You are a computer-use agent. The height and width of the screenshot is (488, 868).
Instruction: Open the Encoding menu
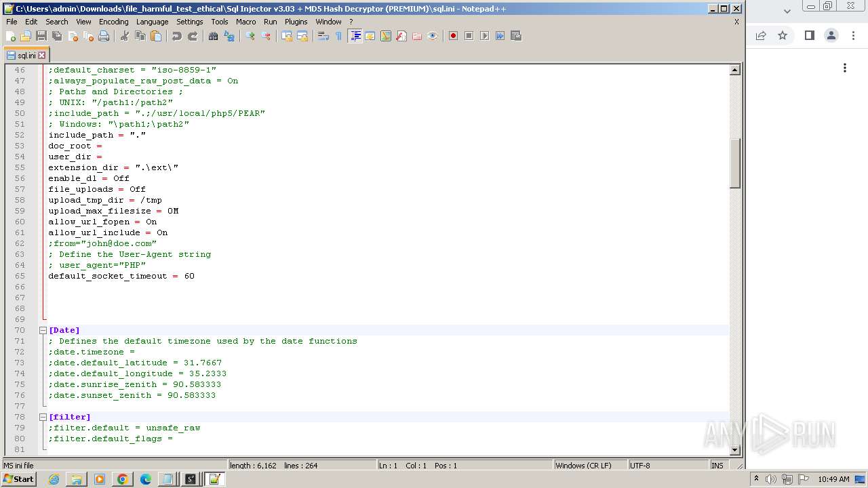pyautogui.click(x=113, y=22)
